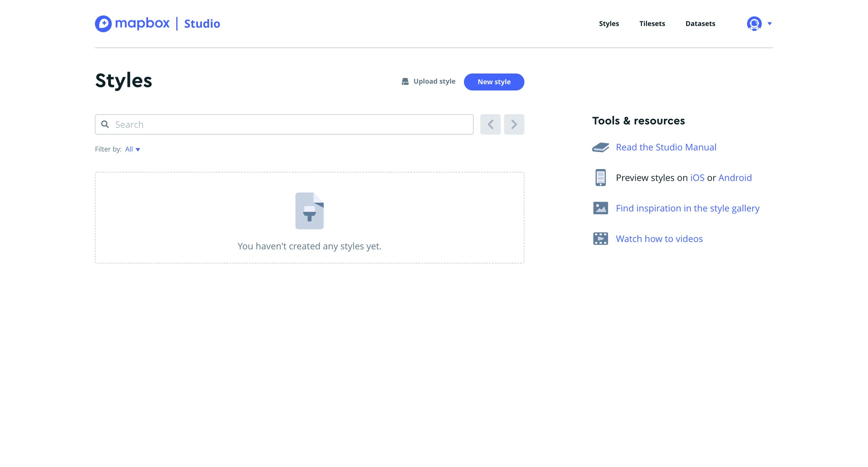Open the user account avatar
Viewport: 868px width, 467px height.
[x=754, y=24]
